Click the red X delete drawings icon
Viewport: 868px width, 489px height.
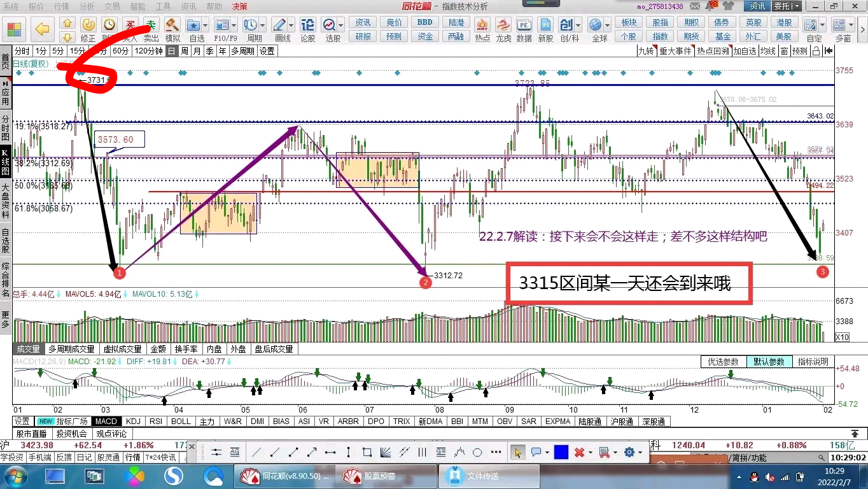[x=579, y=452]
